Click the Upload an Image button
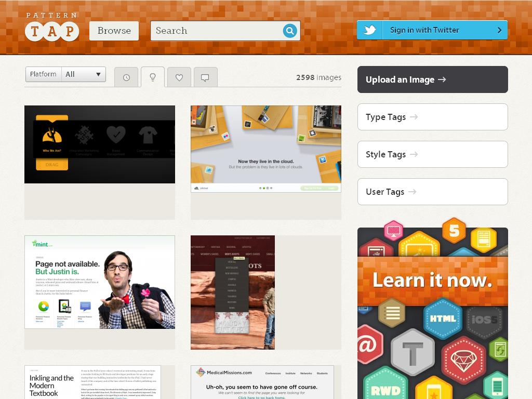Viewport: 532px width, 399px height. [433, 79]
